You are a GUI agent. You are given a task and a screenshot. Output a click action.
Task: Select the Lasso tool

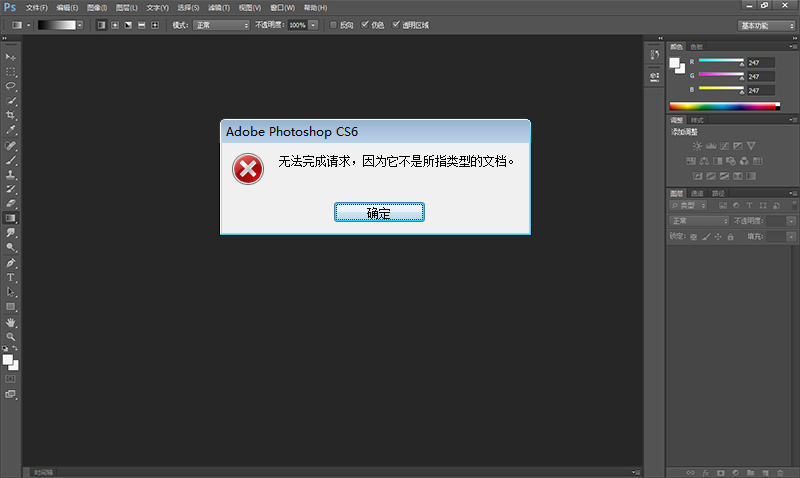pyautogui.click(x=10, y=86)
